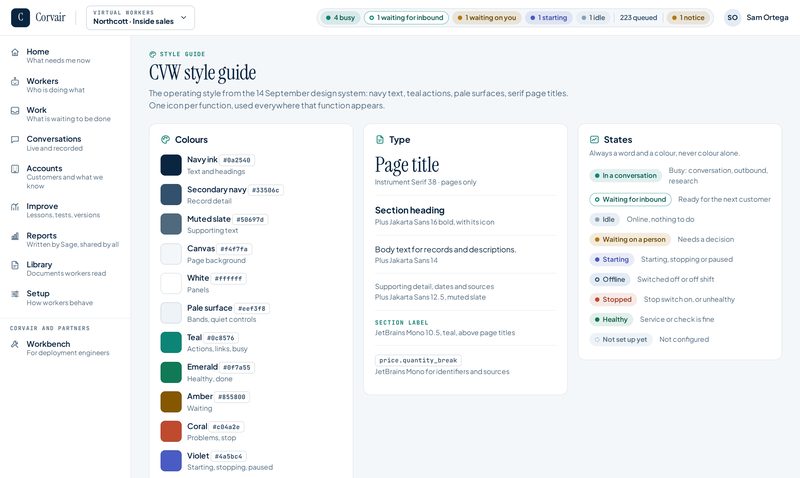Click the Workers robot icon
This screenshot has width=800, height=478.
15,81
